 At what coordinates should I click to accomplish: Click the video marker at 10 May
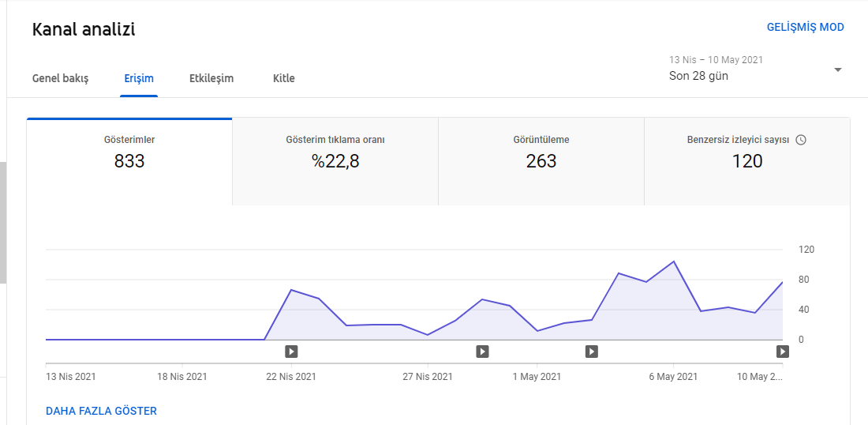click(x=782, y=351)
